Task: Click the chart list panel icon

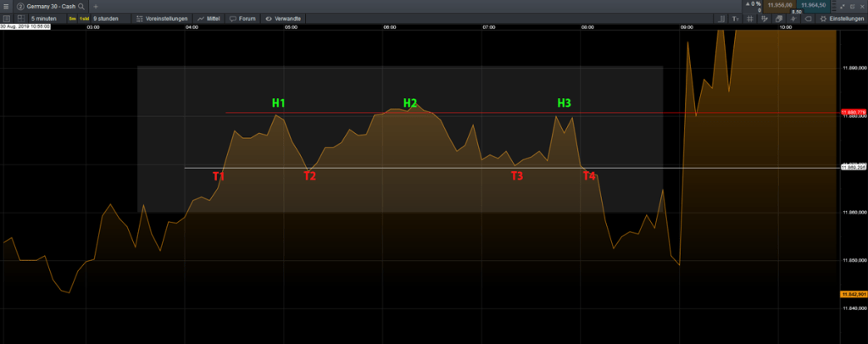Action: (x=7, y=18)
